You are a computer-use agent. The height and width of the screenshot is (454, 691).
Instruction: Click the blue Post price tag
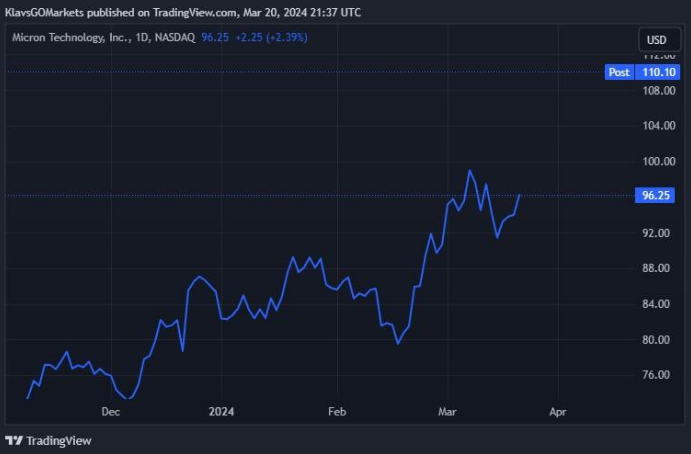[619, 72]
